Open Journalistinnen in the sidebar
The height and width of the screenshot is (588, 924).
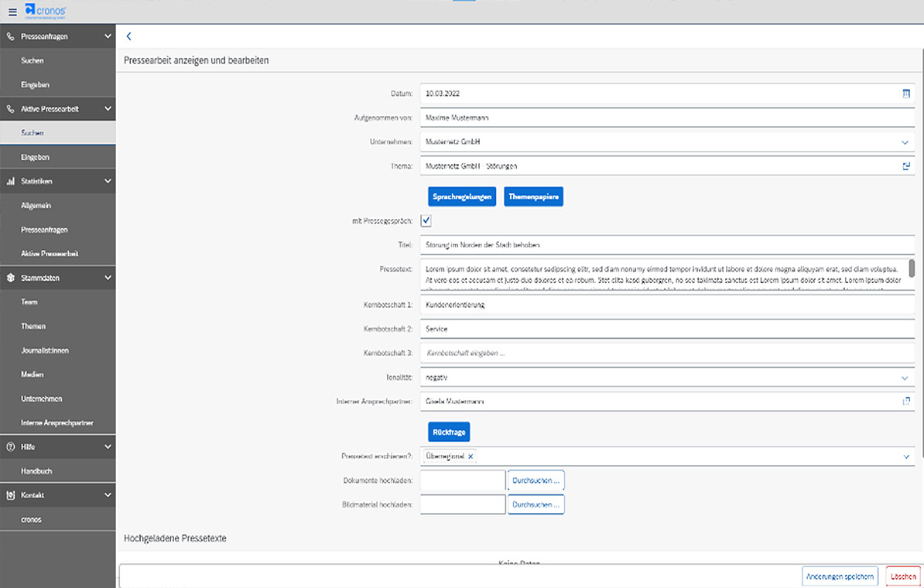click(45, 350)
